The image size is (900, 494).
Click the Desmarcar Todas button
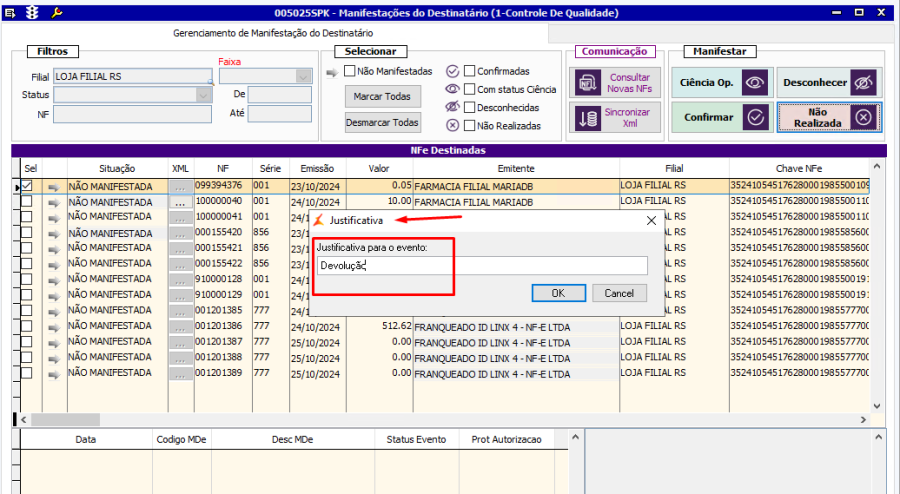click(x=382, y=122)
